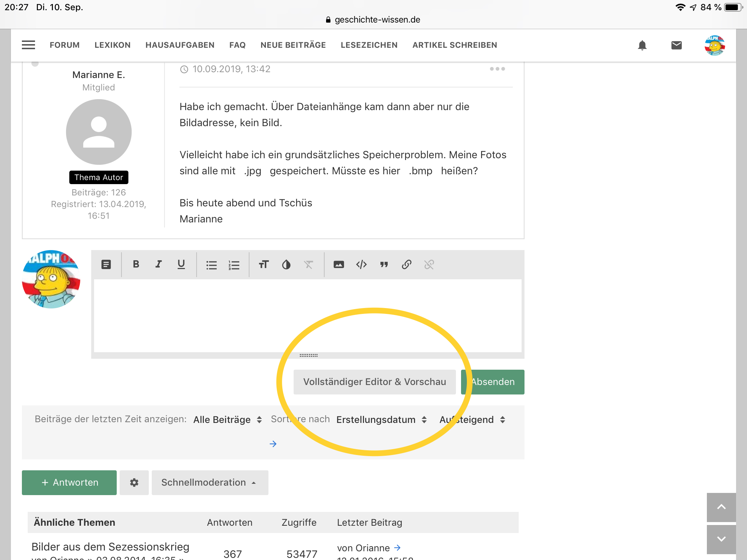This screenshot has width=747, height=560.
Task: Open the Erstellungsdatum sort dropdown
Action: coord(381,420)
